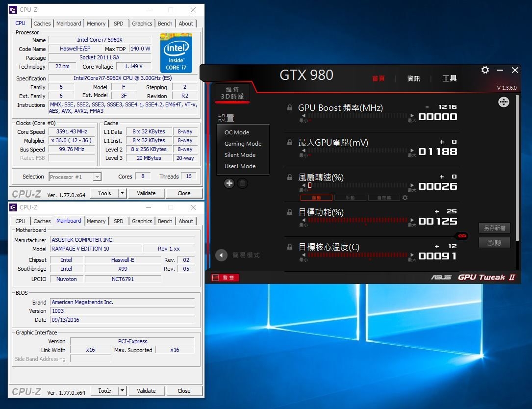
Task: Expand Tools dropdown arrow in top CPU-Z
Action: tap(123, 193)
